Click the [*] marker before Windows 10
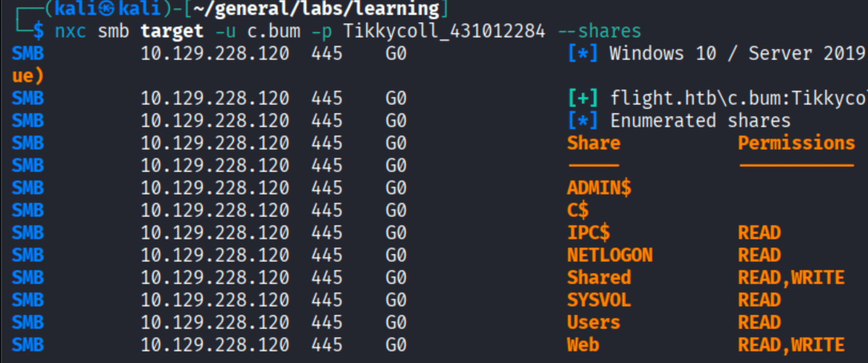Image resolution: width=868 pixels, height=363 pixels. (x=583, y=53)
